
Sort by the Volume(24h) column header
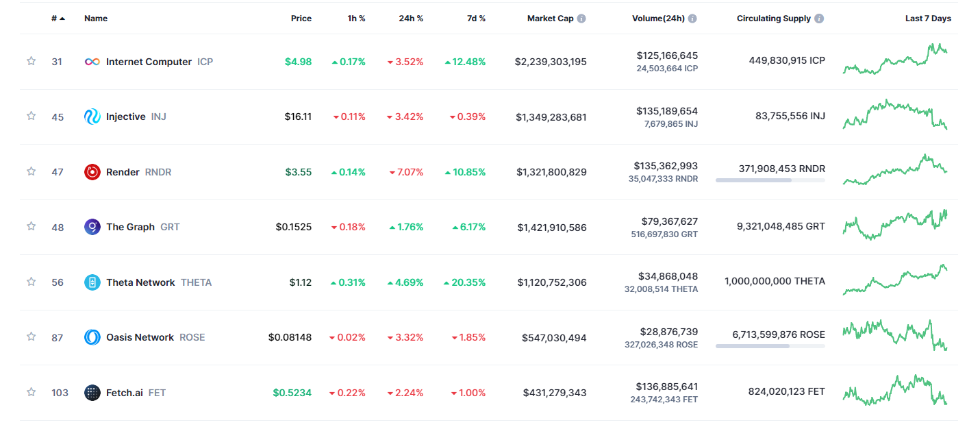658,19
